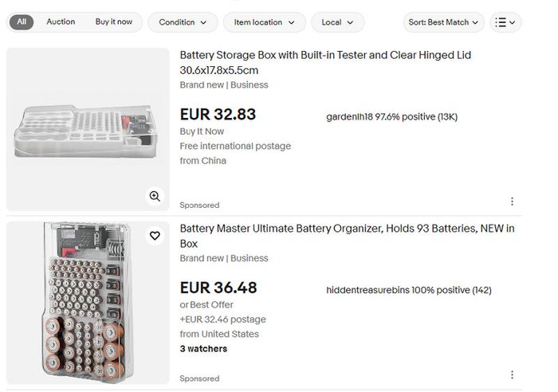Click the magnifier zoom icon on first image
The width and height of the screenshot is (558, 392).
point(155,196)
